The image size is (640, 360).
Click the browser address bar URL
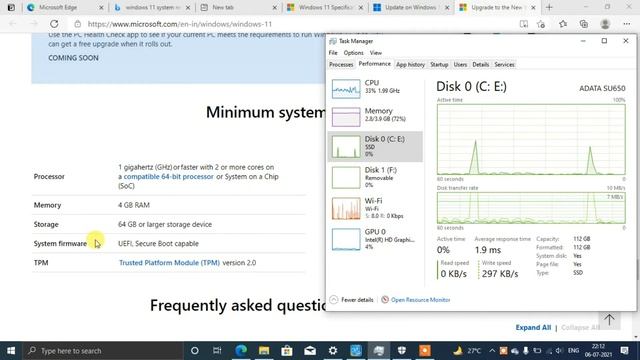coord(180,24)
